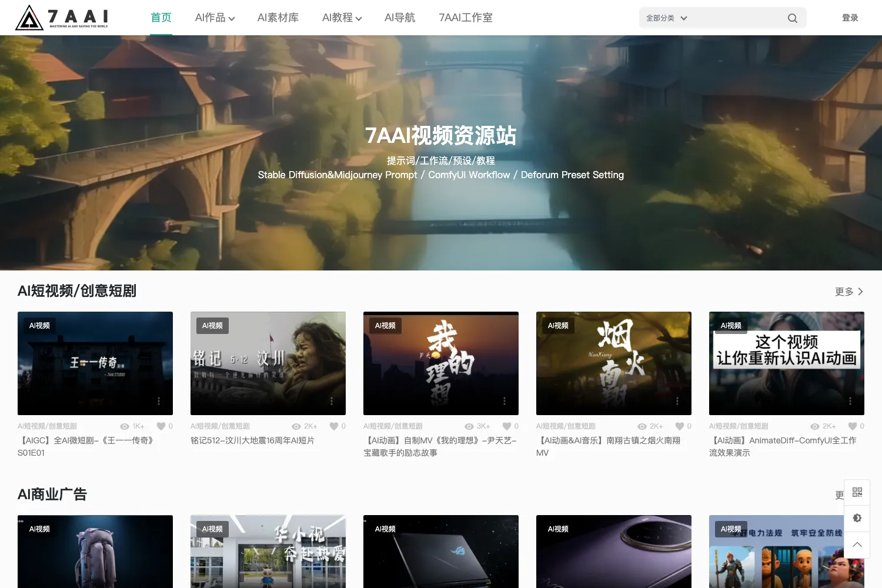Go to the 首页 tab
The height and width of the screenshot is (588, 882).
click(161, 18)
